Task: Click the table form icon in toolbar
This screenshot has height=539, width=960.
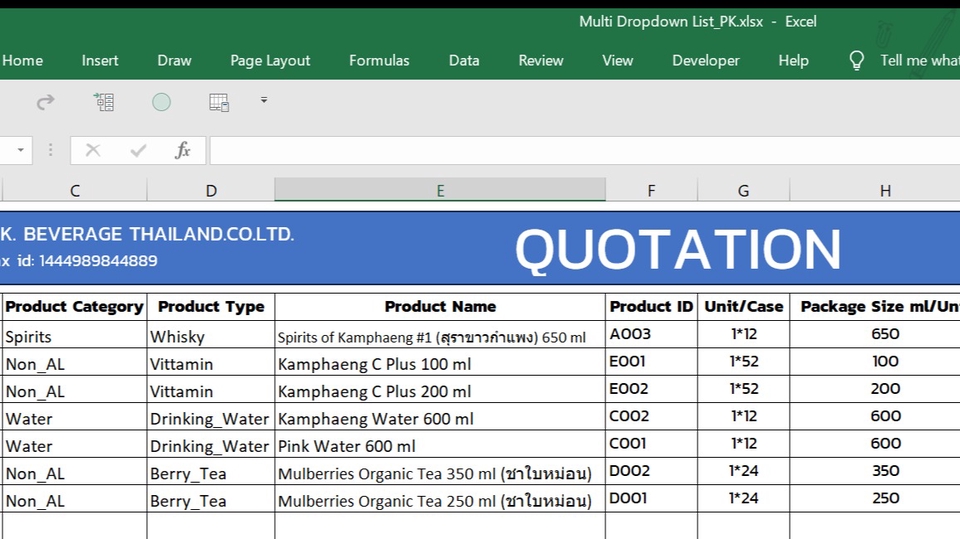Action: 219,102
